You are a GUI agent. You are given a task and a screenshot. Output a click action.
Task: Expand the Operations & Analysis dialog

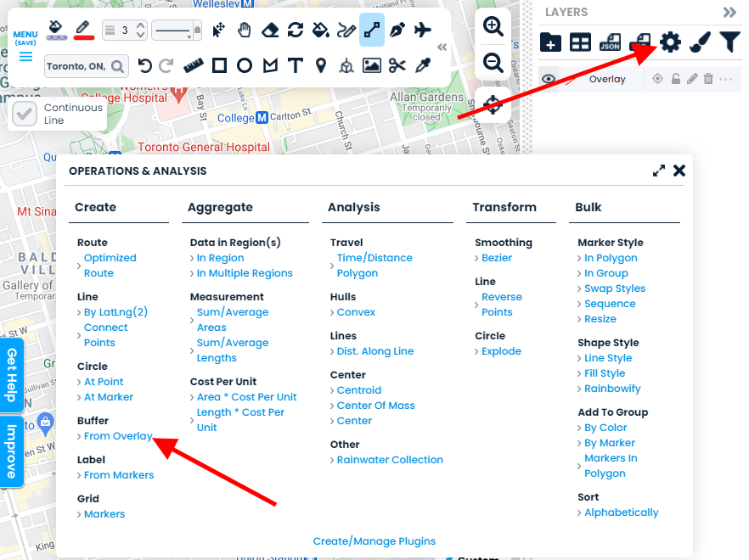pyautogui.click(x=659, y=171)
